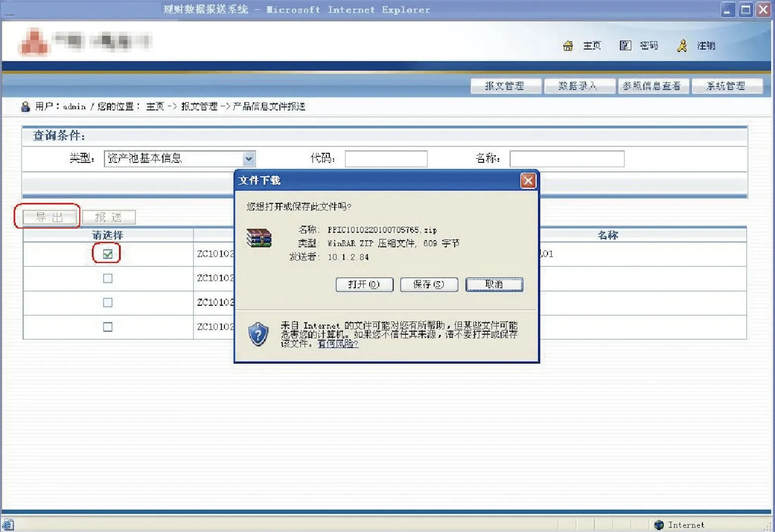Open the 数据录入 menu

[x=579, y=86]
